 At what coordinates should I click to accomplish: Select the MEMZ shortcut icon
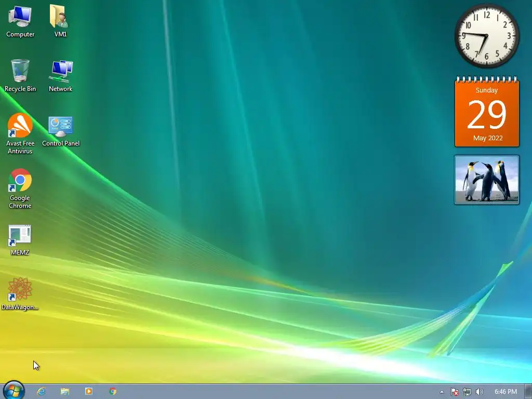(20, 240)
